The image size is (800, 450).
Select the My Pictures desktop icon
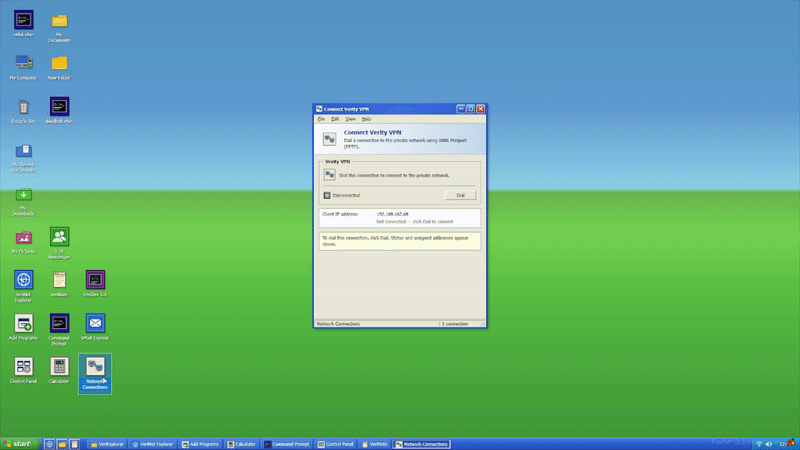pyautogui.click(x=23, y=241)
